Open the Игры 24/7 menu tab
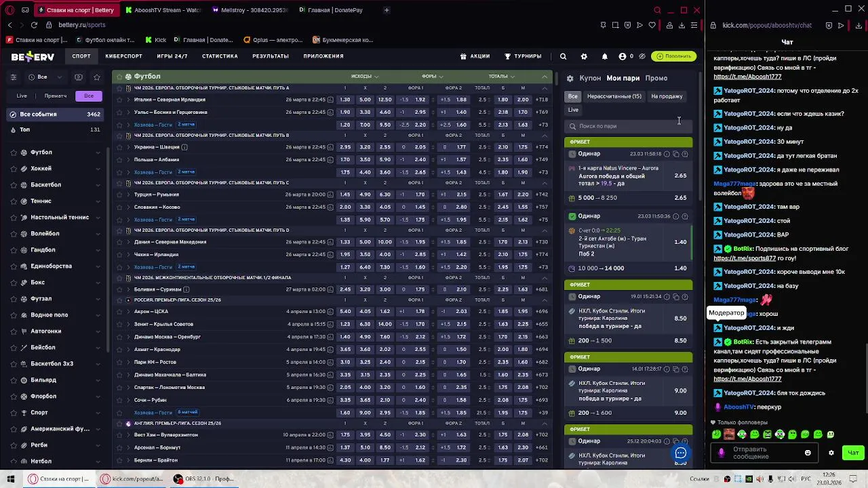The width and height of the screenshot is (868, 488). point(172,56)
